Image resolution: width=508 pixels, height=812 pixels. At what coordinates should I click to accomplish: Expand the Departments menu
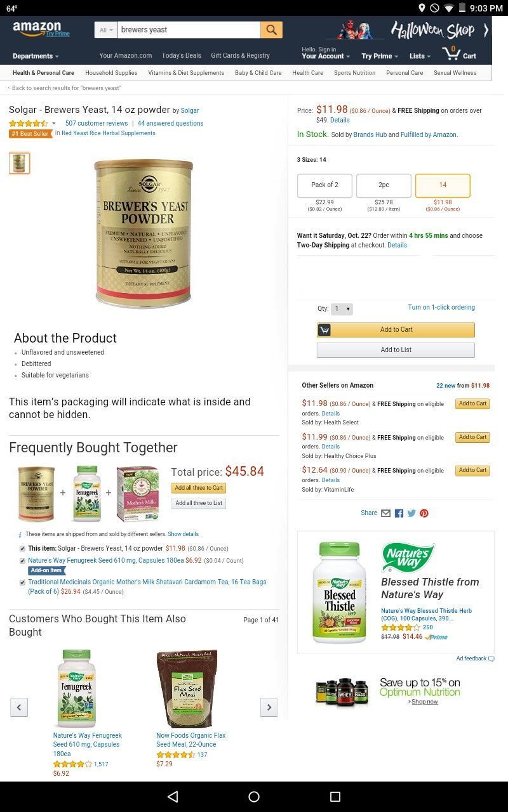click(36, 56)
